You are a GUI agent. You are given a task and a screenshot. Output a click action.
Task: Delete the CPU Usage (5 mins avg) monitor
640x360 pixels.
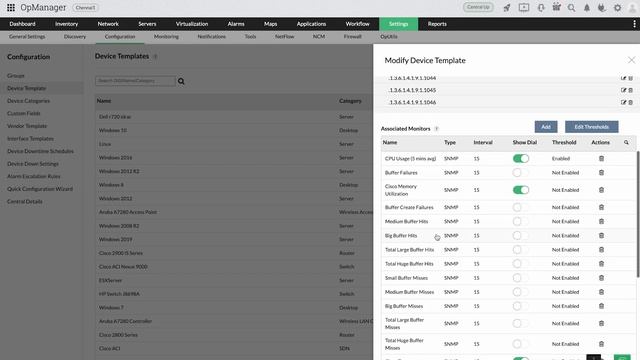(x=601, y=158)
